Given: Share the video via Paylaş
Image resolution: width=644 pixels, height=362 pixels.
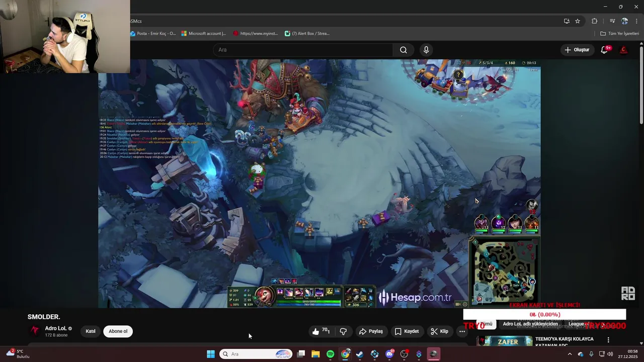Looking at the screenshot, I should [371, 331].
